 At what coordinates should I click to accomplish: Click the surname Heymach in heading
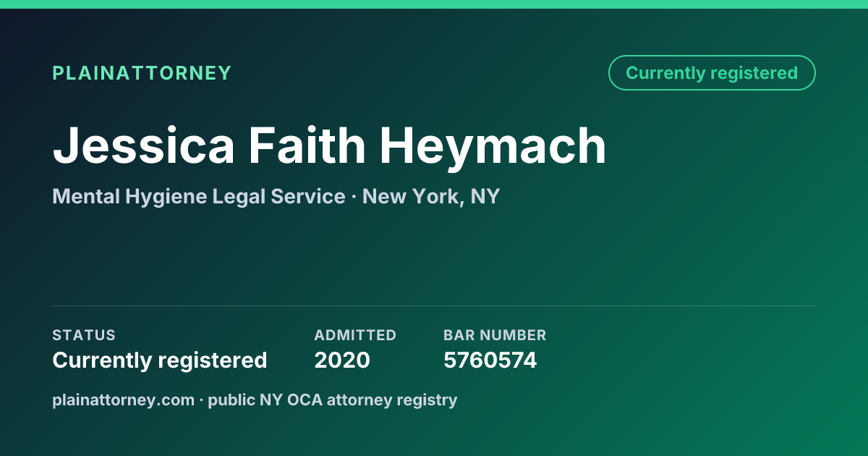pos(493,147)
